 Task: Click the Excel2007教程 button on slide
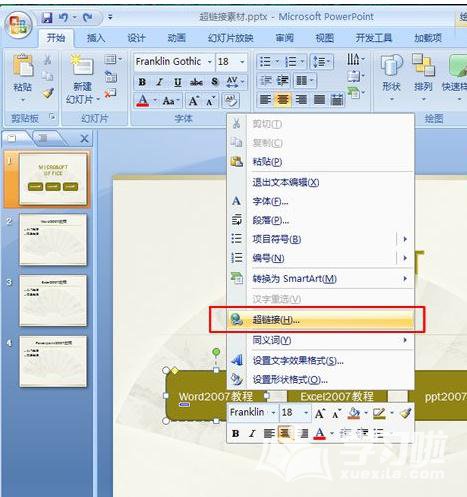click(x=337, y=397)
